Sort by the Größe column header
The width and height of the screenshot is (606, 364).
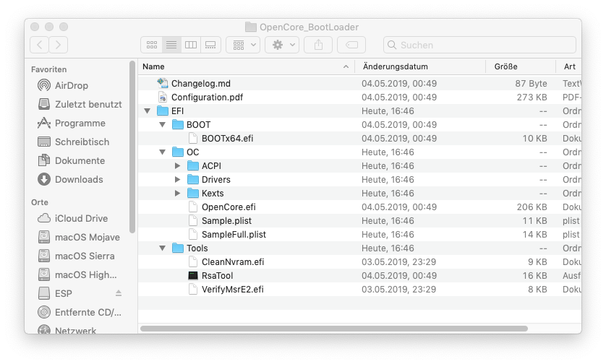[521, 66]
